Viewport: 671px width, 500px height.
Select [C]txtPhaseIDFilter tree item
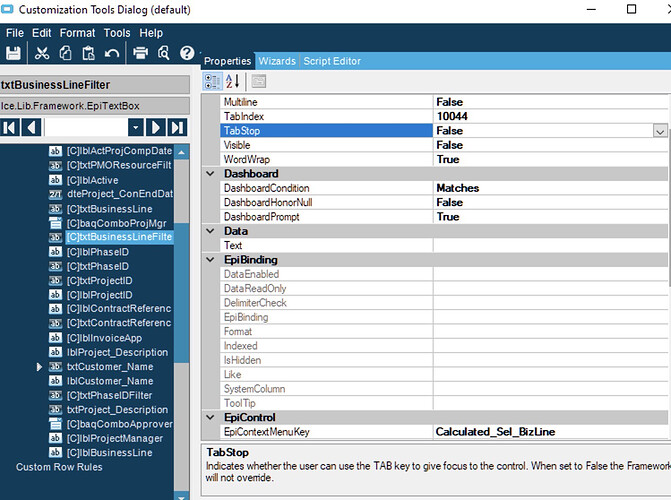tap(110, 396)
